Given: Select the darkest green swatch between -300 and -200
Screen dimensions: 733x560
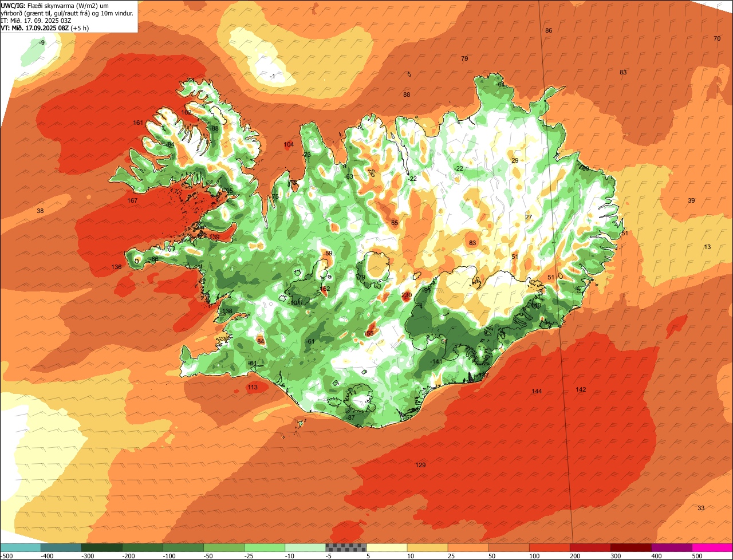Looking at the screenshot, I should [101, 547].
